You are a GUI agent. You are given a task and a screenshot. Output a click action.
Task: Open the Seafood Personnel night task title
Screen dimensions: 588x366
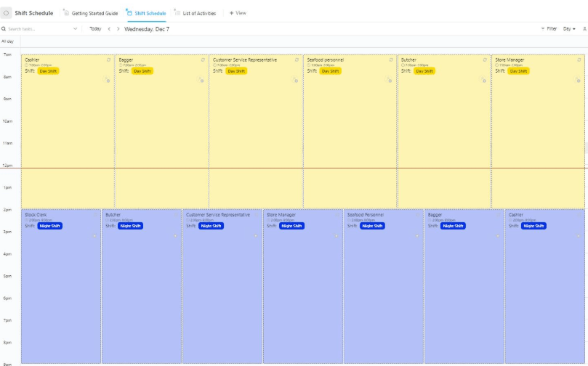pos(366,215)
